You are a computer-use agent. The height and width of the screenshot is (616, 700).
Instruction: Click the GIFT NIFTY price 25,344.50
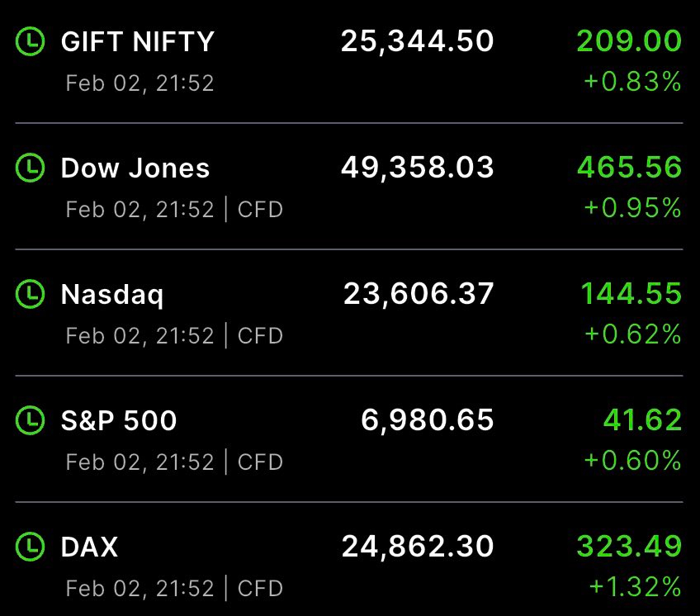click(x=417, y=40)
